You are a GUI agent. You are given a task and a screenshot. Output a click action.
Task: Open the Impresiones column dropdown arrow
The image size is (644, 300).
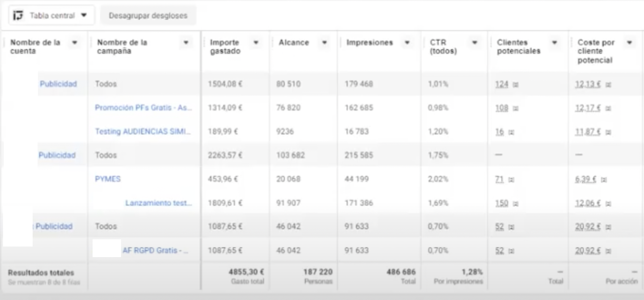(x=407, y=42)
